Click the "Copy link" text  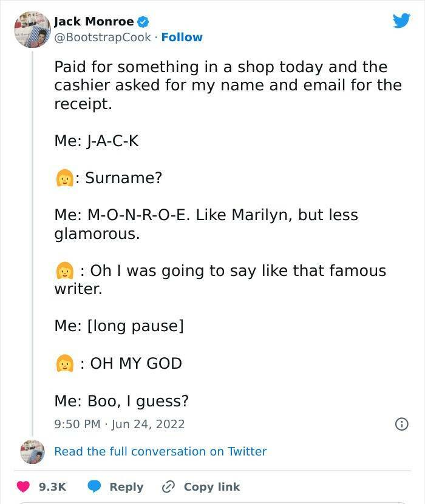(x=211, y=487)
